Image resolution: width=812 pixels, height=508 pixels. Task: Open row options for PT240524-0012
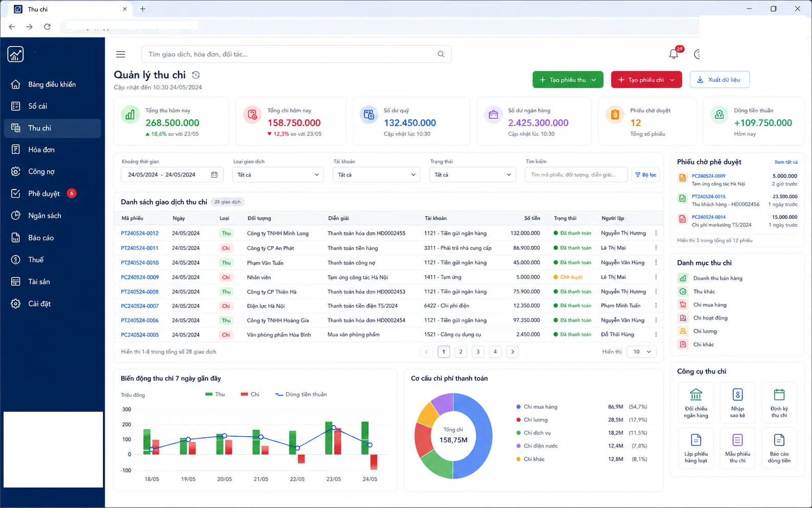(656, 233)
